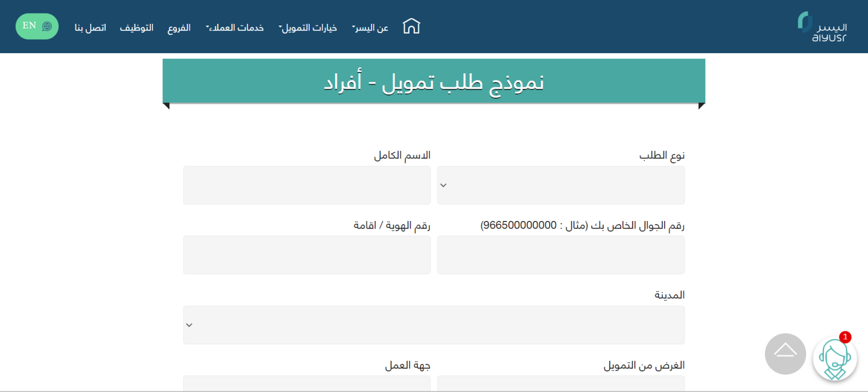Click the المدينة label text

(669, 295)
